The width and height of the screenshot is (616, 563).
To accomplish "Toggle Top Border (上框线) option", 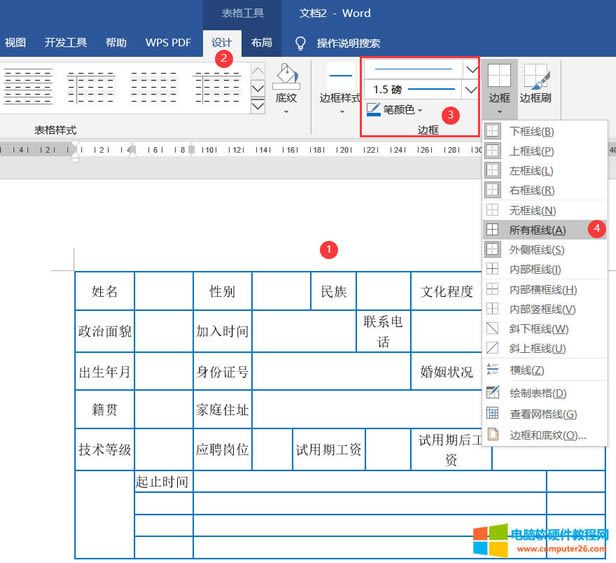I will (531, 151).
